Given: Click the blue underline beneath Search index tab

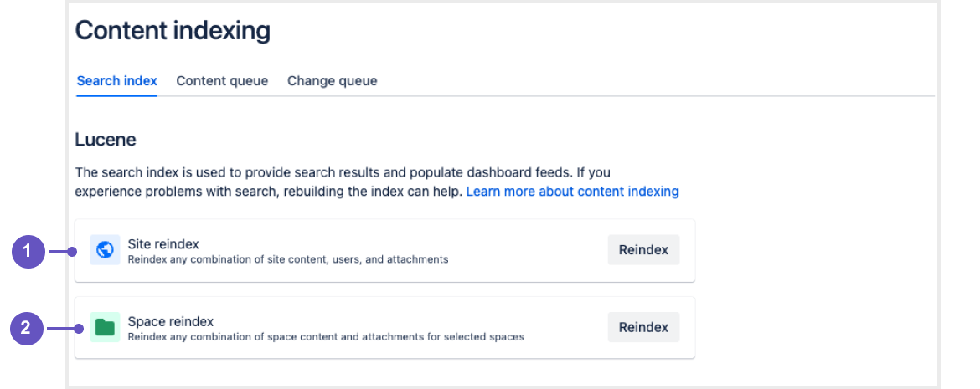Looking at the screenshot, I should [116, 95].
